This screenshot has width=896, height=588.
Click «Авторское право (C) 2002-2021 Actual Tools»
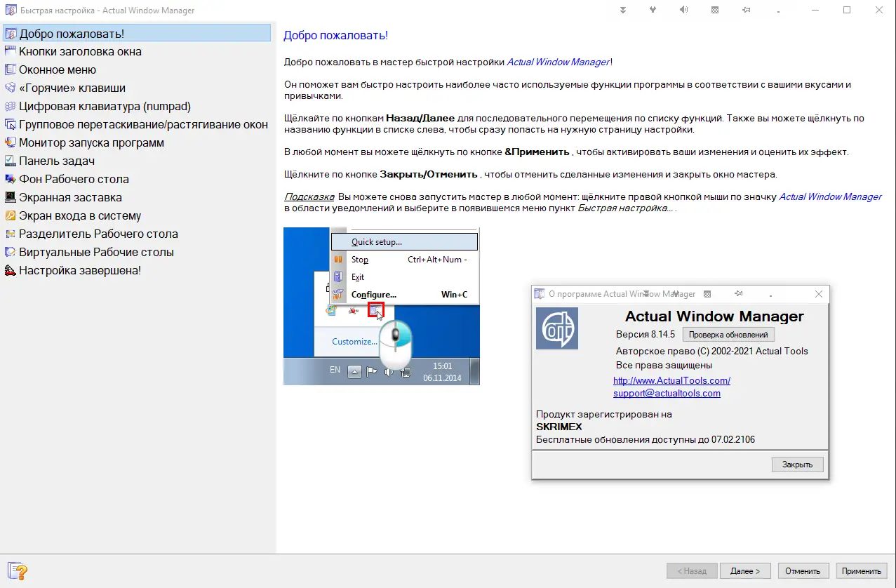point(712,351)
